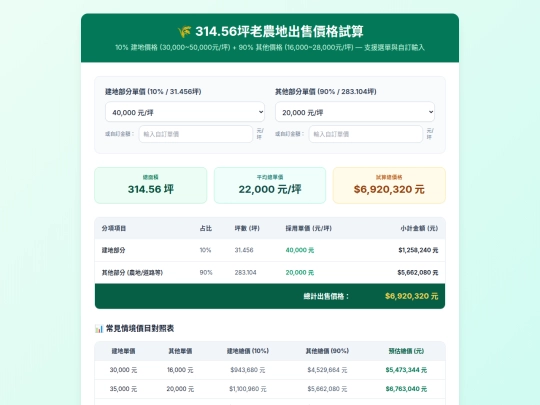Click the 分項項目 column header
The width and height of the screenshot is (540, 405).
pos(114,228)
